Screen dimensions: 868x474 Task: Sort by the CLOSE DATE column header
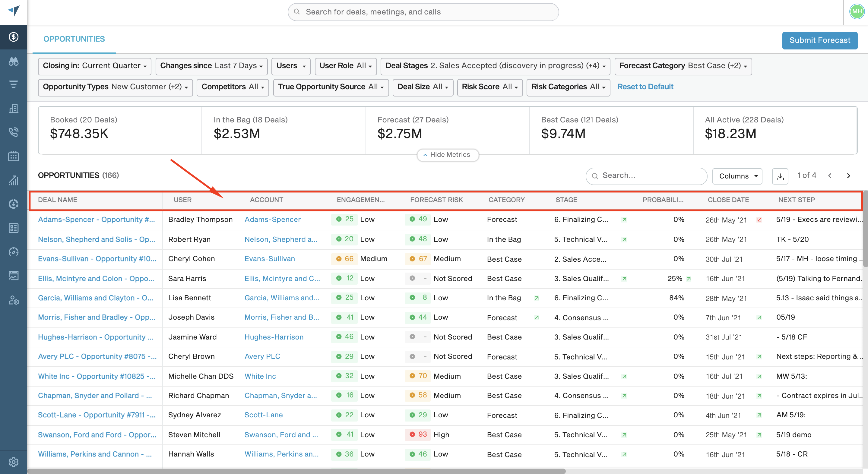[728, 200]
